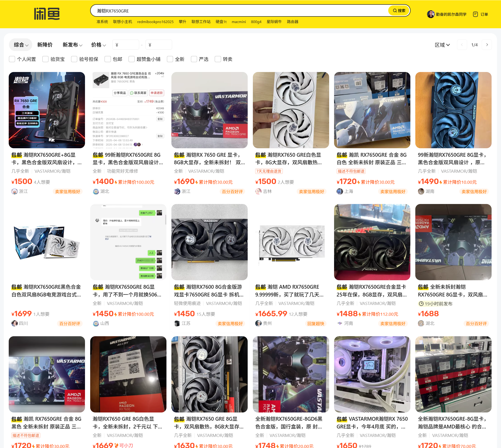Click Hubei seller avatar of ¥1400 listing
The height and width of the screenshot is (448, 501).
[96, 192]
